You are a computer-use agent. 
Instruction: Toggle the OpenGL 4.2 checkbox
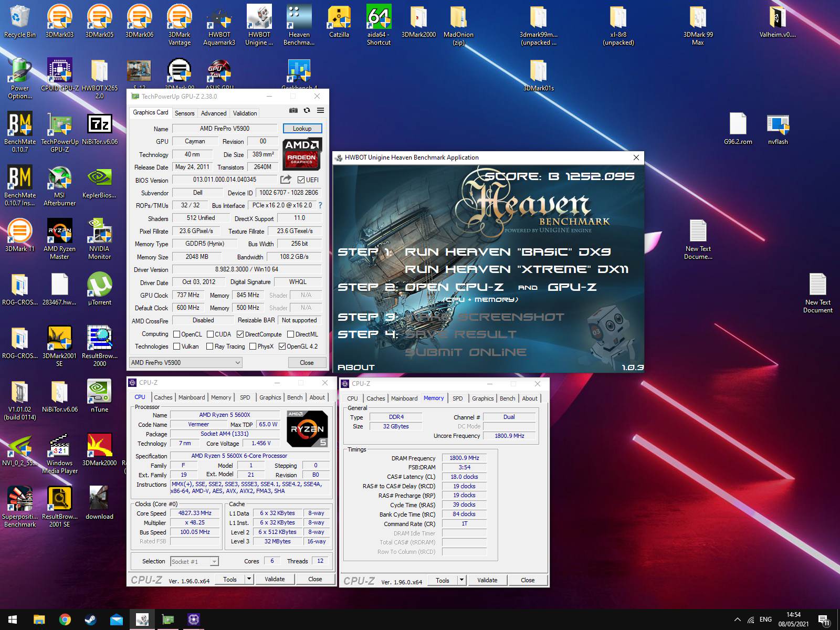(x=282, y=346)
